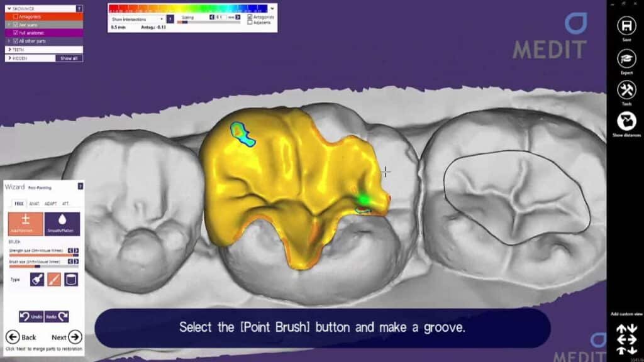Viewport: 644px width, 362px height.
Task: Choose the first paint-brush type icon
Action: [x=36, y=280]
